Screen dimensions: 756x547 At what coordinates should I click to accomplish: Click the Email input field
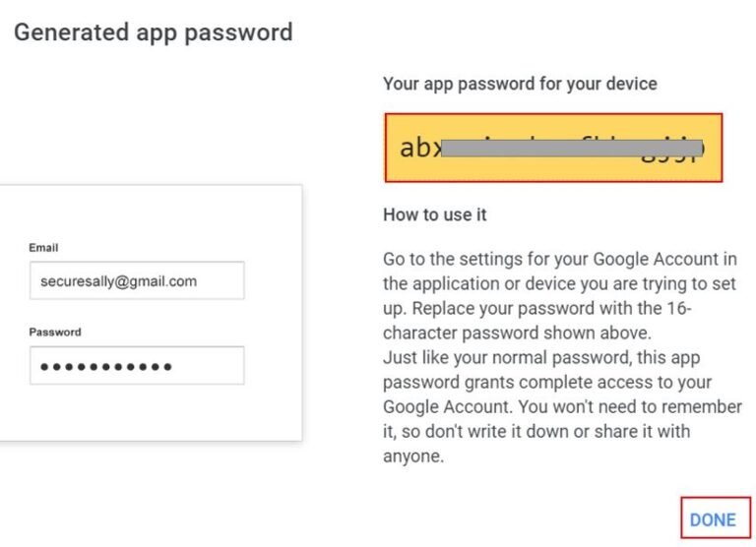tap(136, 281)
